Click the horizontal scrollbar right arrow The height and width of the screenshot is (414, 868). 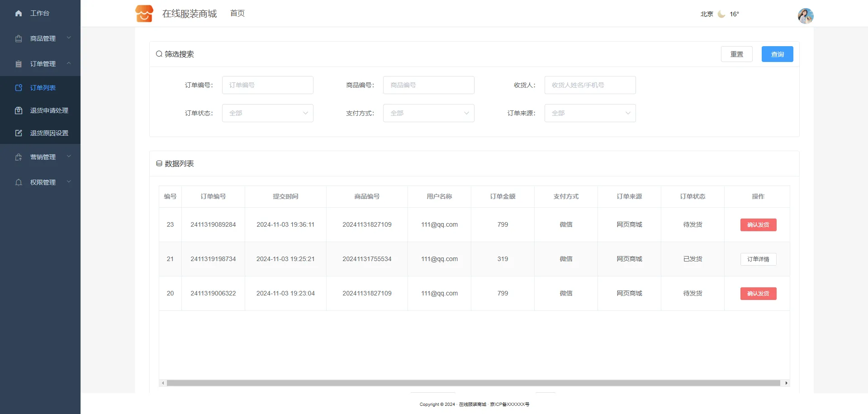point(787,383)
